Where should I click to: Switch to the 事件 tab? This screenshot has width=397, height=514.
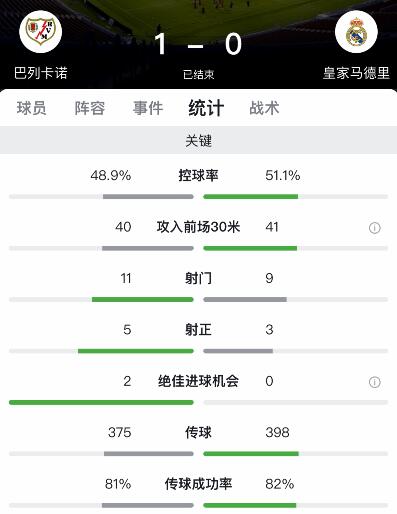(x=148, y=108)
